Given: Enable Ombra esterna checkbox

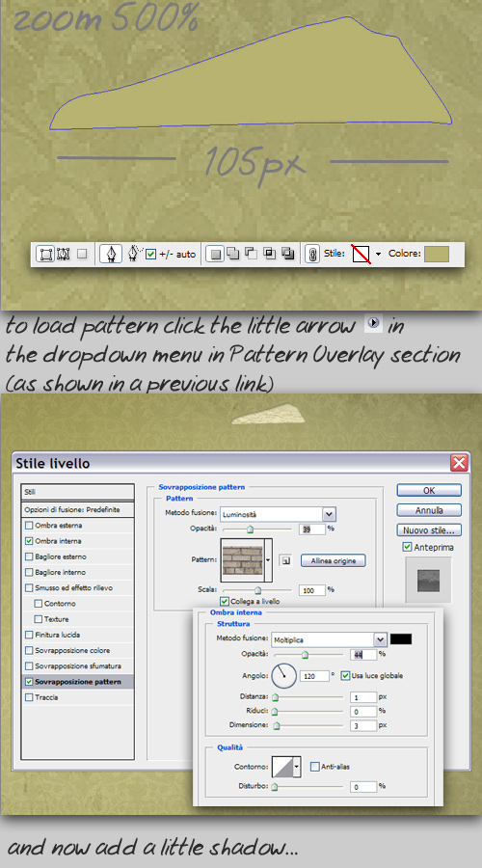Looking at the screenshot, I should (29, 526).
